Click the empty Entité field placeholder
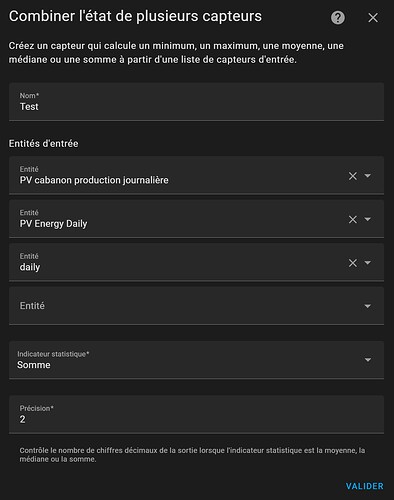The image size is (394, 500). coord(32,306)
